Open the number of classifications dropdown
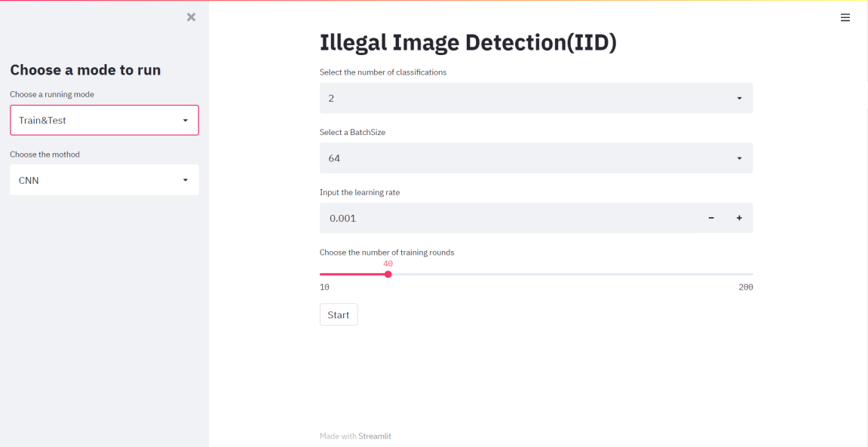 coord(528,98)
